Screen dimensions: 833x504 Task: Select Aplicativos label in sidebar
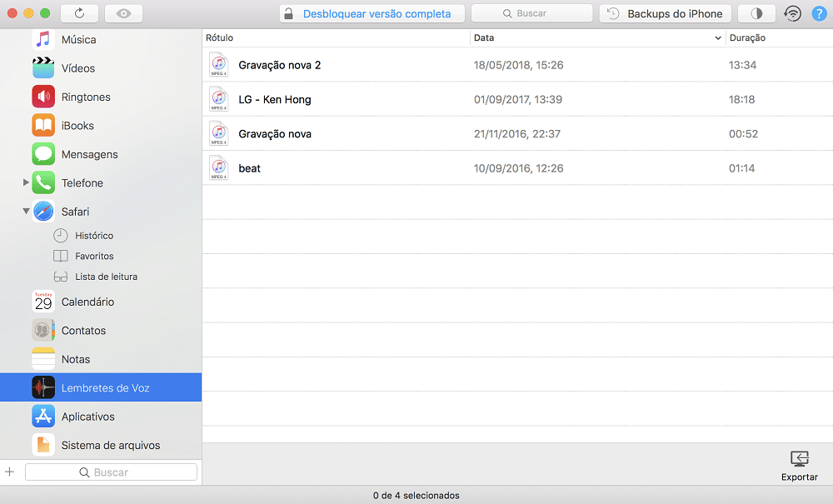(88, 417)
